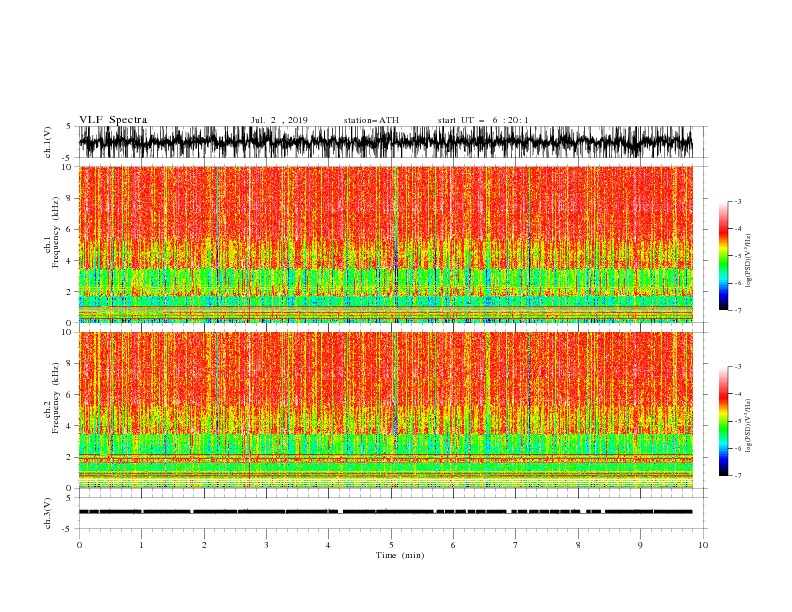The image size is (792, 612).
Task: Click the VLF Spectra title text
Action: [x=113, y=120]
